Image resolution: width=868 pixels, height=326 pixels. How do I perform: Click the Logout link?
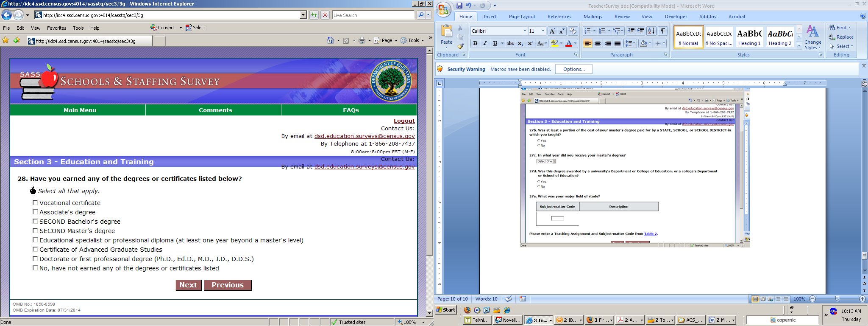click(x=404, y=121)
